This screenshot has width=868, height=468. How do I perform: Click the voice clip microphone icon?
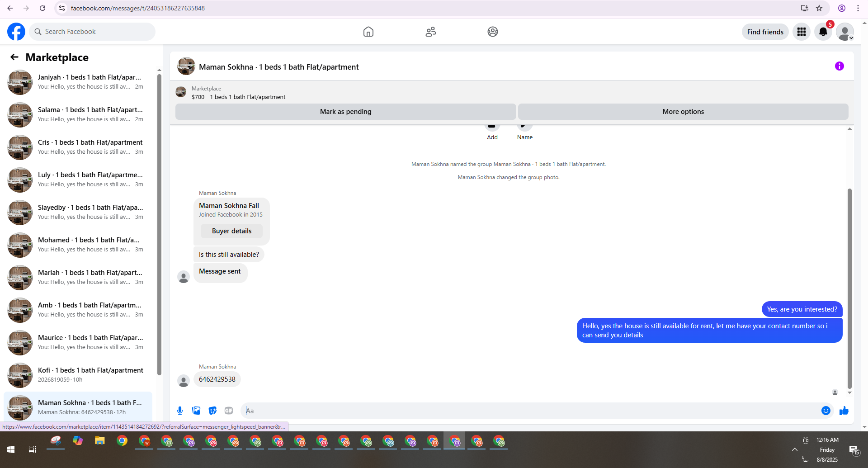pos(180,411)
